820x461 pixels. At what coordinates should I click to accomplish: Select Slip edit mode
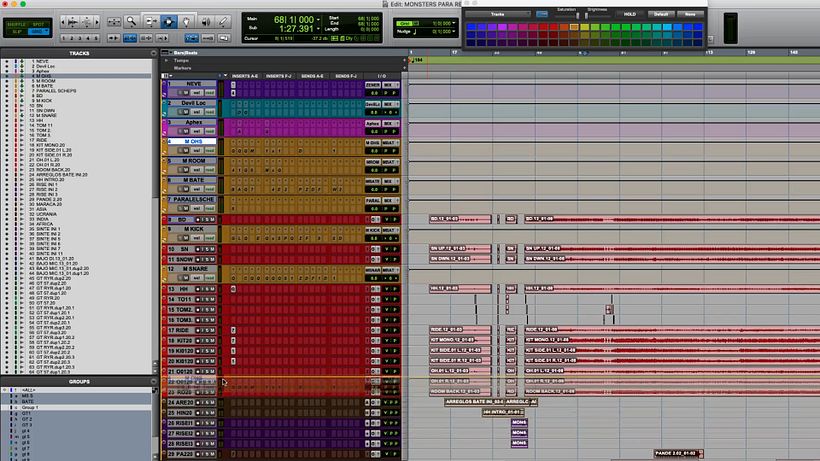(17, 32)
